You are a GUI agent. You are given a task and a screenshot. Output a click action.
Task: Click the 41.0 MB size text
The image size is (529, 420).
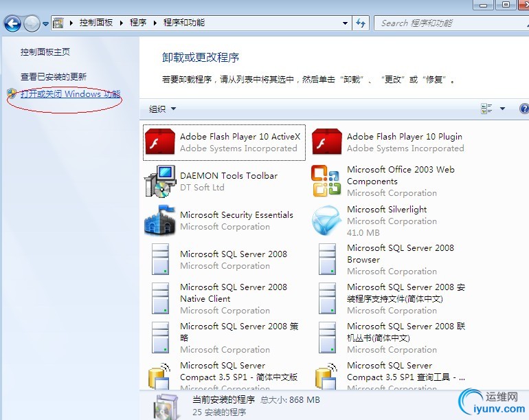(x=363, y=232)
